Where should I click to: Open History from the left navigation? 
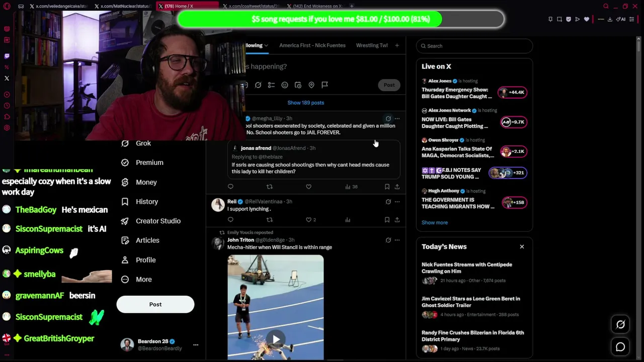(x=140, y=202)
